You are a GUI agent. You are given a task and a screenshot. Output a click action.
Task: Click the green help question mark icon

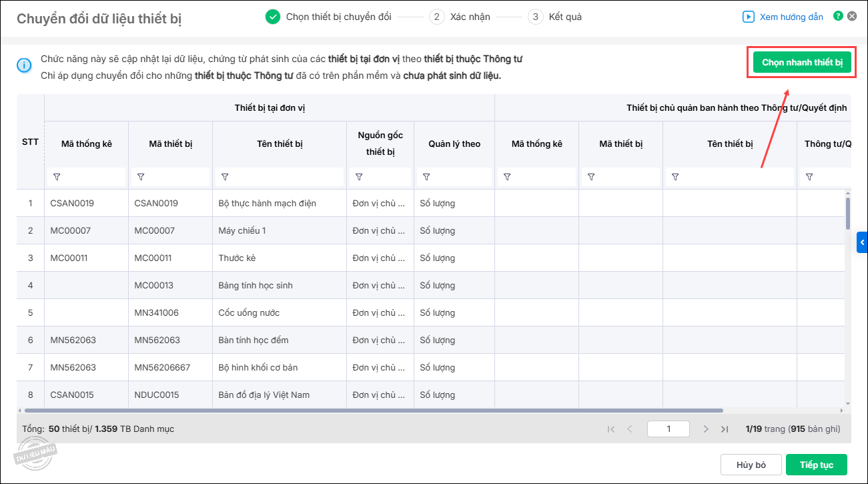tap(839, 17)
